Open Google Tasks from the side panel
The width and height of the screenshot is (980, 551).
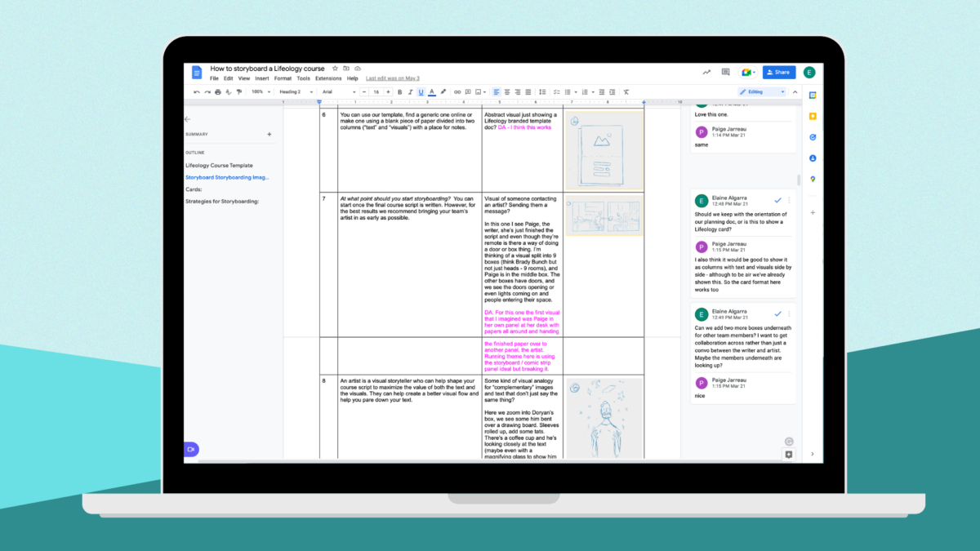[x=813, y=137]
